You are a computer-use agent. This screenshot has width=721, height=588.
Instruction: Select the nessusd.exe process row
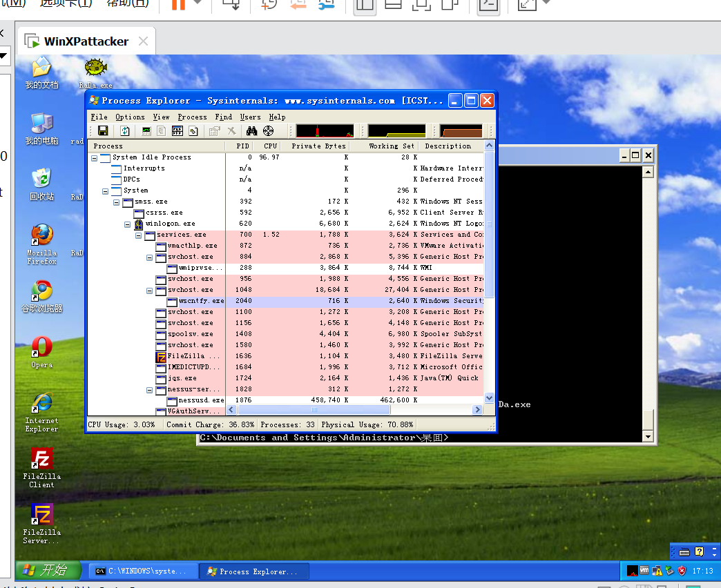[285, 400]
